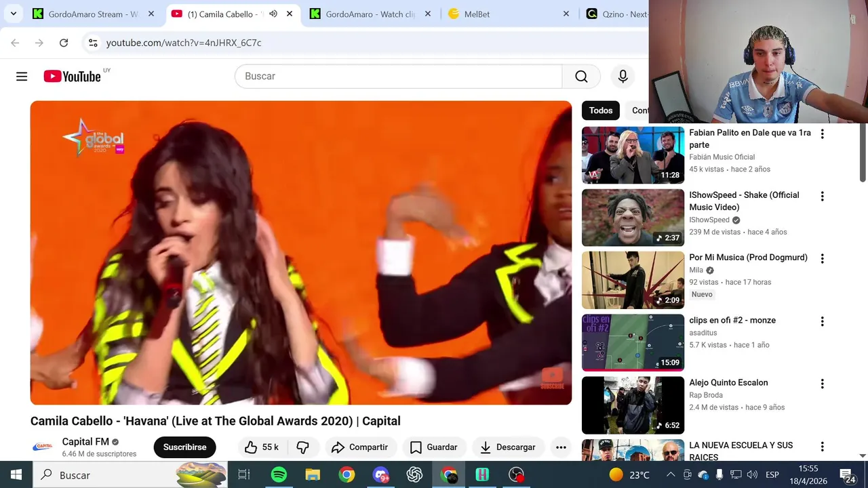Open Por Mi Musica video thumbnail
Screen dimensions: 868x488
pyautogui.click(x=633, y=280)
